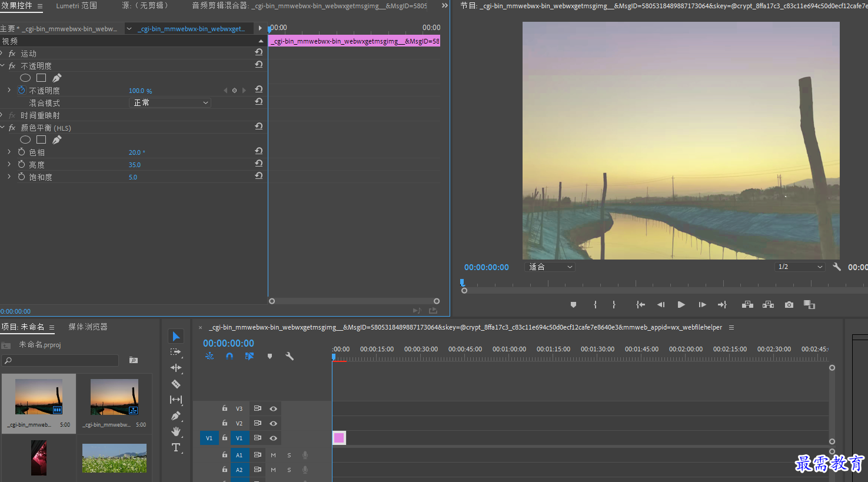Switch to Source monitor tab
The image size is (868, 482).
click(x=145, y=5)
